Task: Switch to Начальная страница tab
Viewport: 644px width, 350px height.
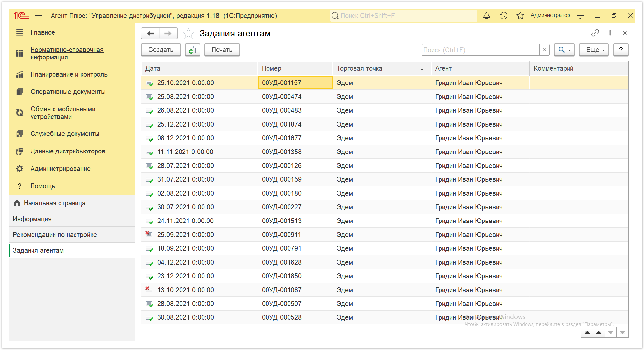Action: point(72,203)
